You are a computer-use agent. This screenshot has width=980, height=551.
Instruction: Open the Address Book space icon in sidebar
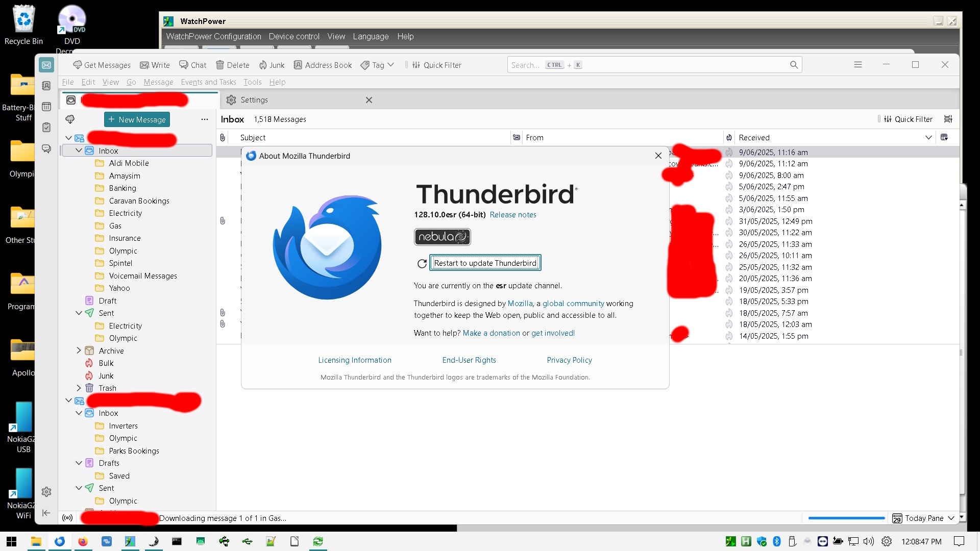tap(46, 86)
